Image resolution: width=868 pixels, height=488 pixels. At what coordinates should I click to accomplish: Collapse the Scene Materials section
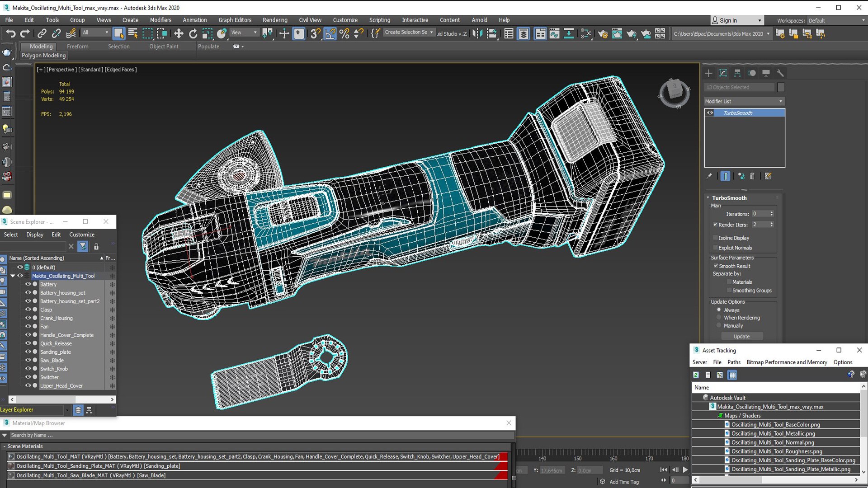(x=4, y=446)
